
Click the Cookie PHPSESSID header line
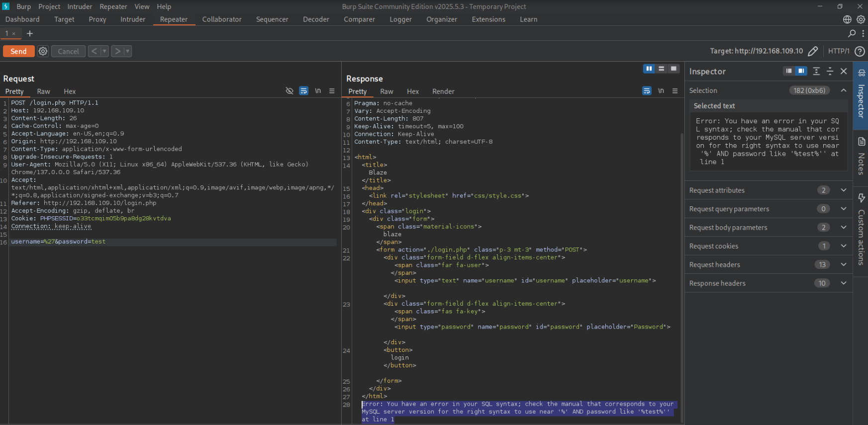91,218
